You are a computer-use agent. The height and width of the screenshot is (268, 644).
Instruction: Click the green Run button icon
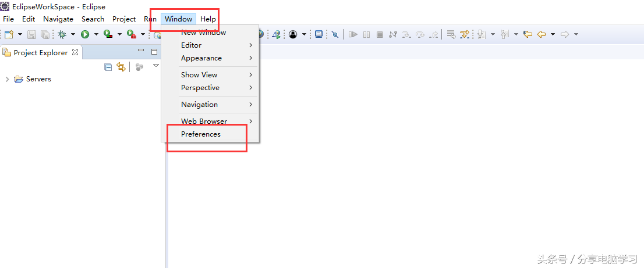pyautogui.click(x=85, y=34)
